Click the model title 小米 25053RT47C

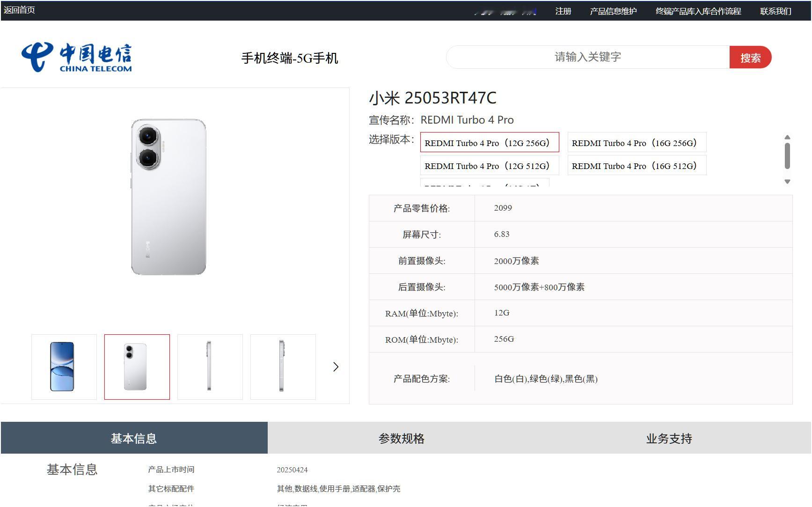click(433, 98)
